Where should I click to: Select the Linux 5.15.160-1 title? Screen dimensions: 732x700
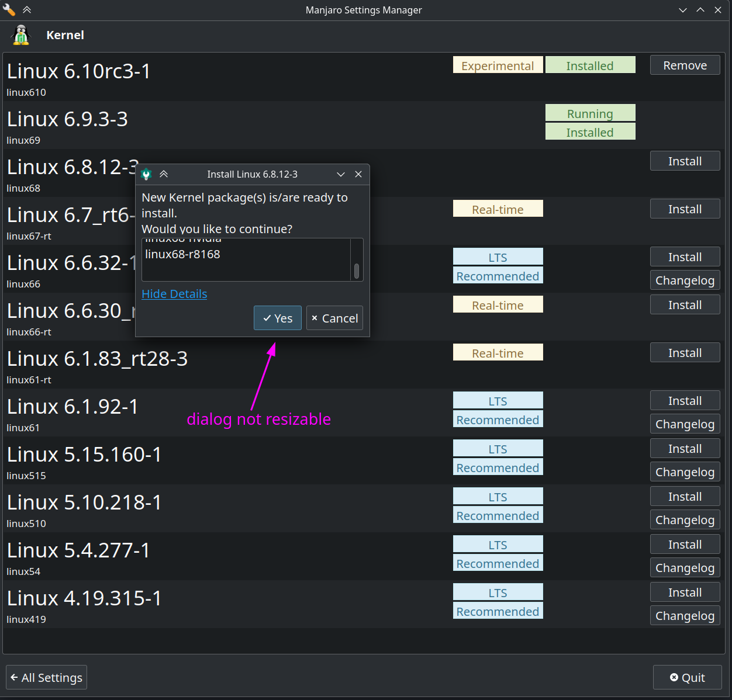(84, 455)
